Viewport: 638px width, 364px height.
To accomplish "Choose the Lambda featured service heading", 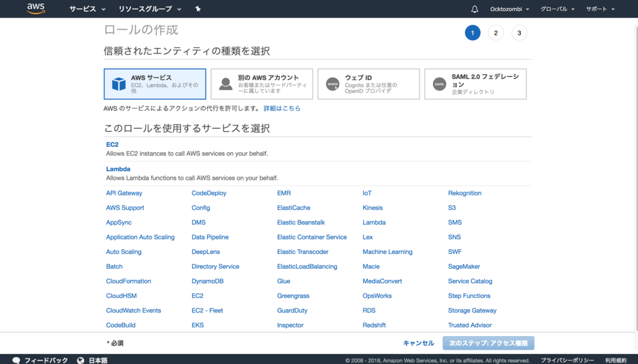I will click(118, 169).
